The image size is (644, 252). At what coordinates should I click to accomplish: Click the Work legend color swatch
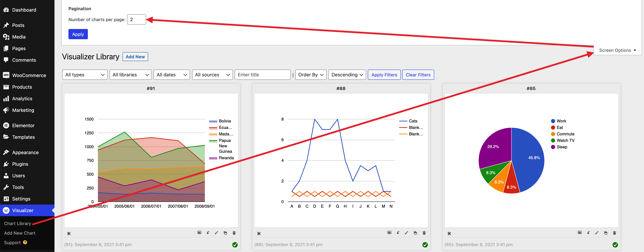[553, 121]
